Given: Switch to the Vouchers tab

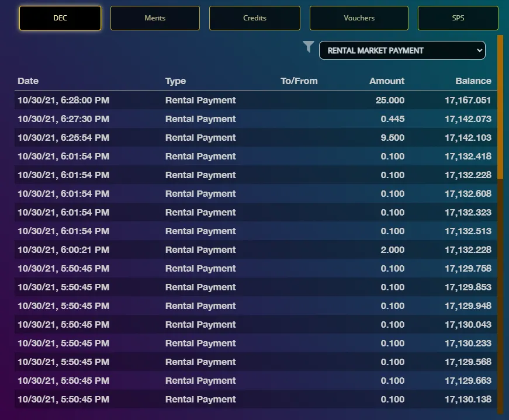Looking at the screenshot, I should pos(359,18).
